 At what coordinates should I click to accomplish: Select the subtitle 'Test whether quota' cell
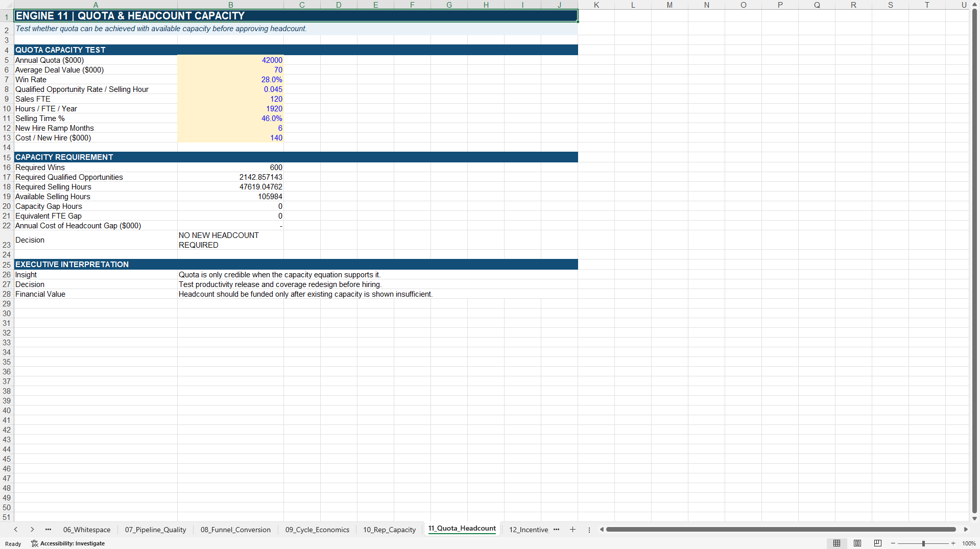(296, 29)
